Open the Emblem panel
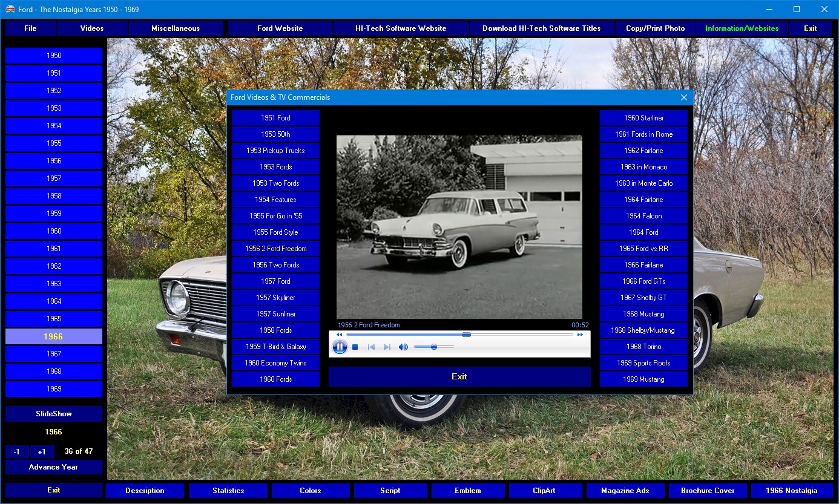Viewport: 839px width, 504px height. pyautogui.click(x=468, y=491)
